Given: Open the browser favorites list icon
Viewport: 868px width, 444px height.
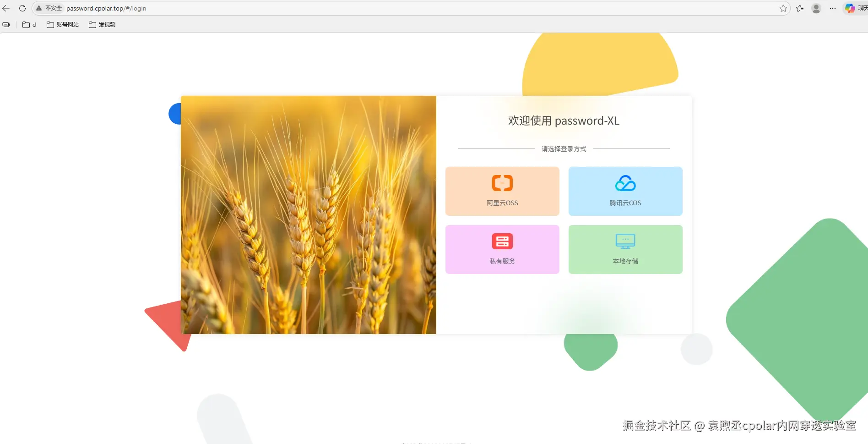Looking at the screenshot, I should pos(800,8).
